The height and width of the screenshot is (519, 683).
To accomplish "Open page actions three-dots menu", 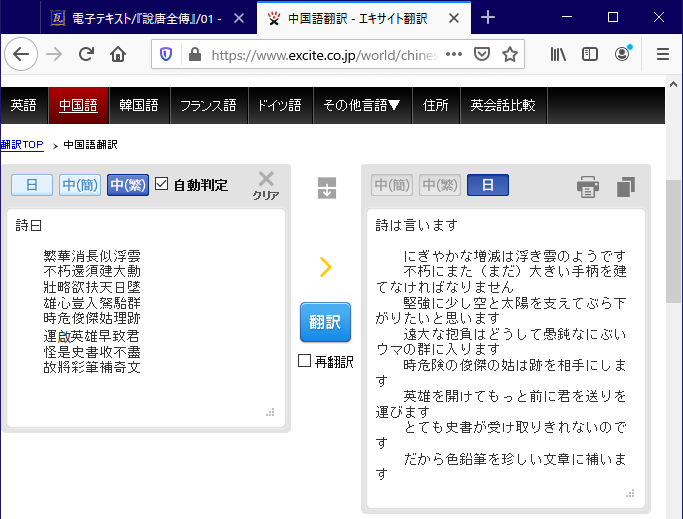I will click(x=453, y=54).
